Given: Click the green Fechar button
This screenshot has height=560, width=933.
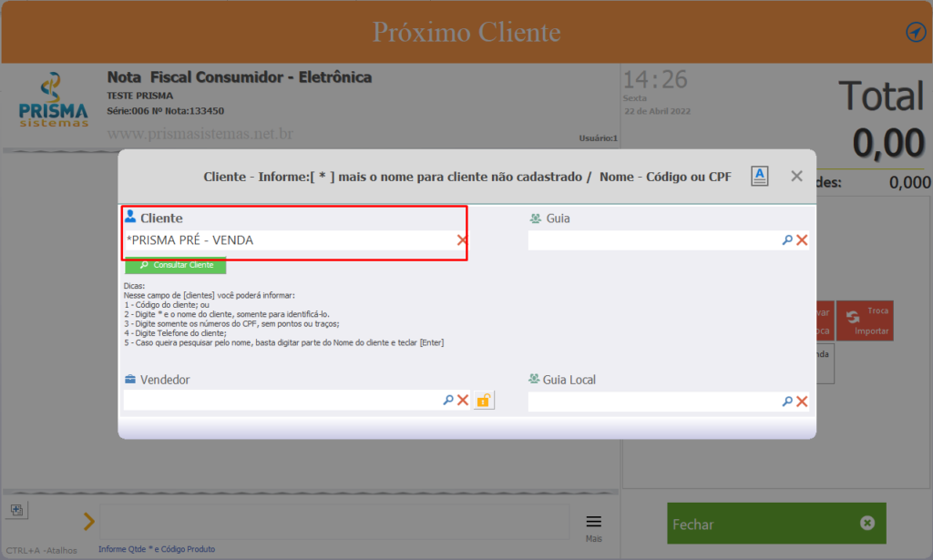Looking at the screenshot, I should tap(776, 524).
